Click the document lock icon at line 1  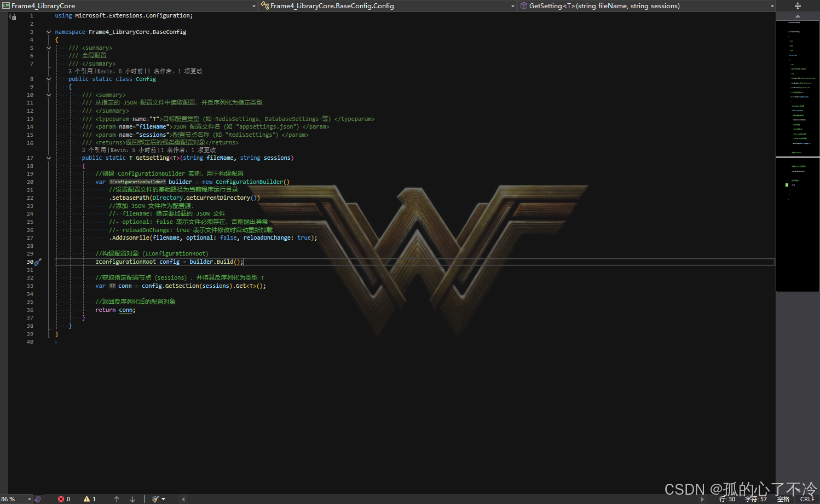pos(13,17)
